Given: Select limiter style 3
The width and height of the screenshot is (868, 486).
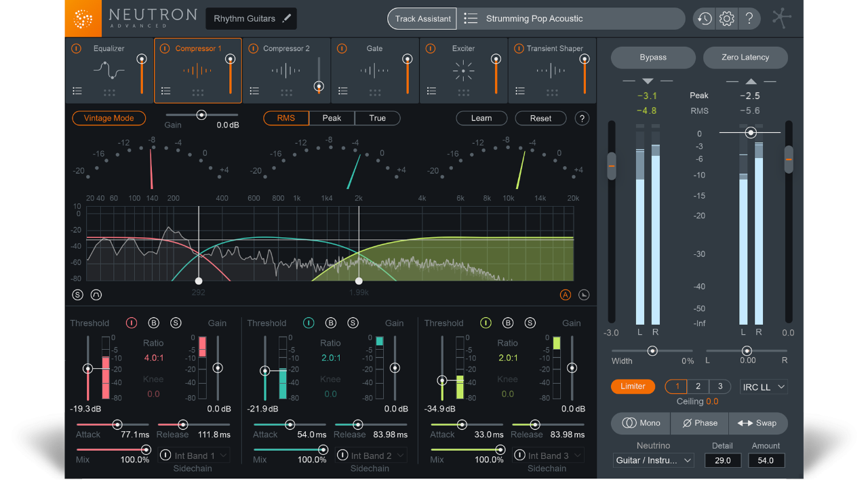Looking at the screenshot, I should [x=720, y=386].
